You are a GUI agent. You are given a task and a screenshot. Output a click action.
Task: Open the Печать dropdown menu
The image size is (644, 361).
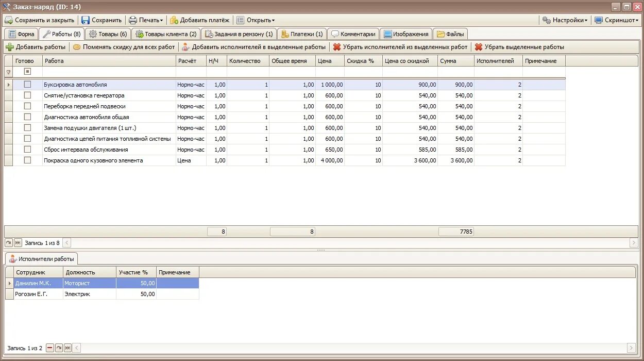coord(146,20)
